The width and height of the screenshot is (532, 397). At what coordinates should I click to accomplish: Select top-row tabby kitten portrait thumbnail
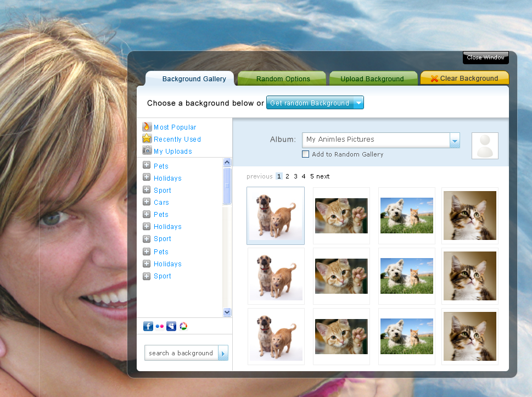point(470,216)
